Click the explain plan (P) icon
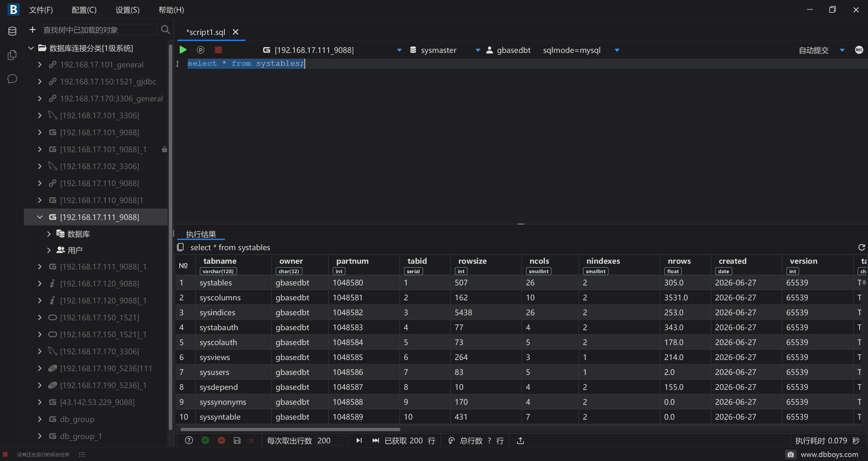Screen dimensions: 868x461 [x=201, y=50]
